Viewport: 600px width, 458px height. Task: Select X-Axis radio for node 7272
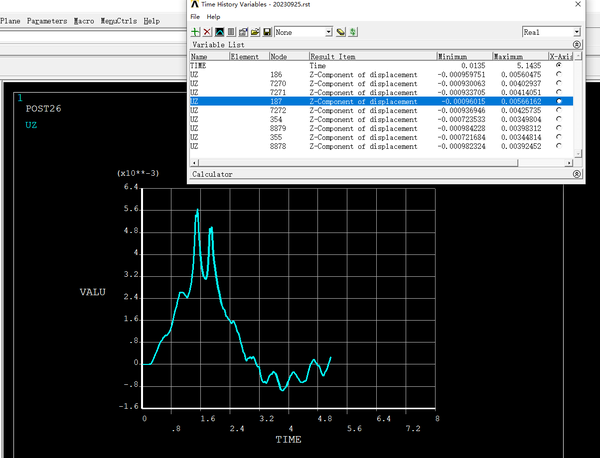click(x=557, y=110)
